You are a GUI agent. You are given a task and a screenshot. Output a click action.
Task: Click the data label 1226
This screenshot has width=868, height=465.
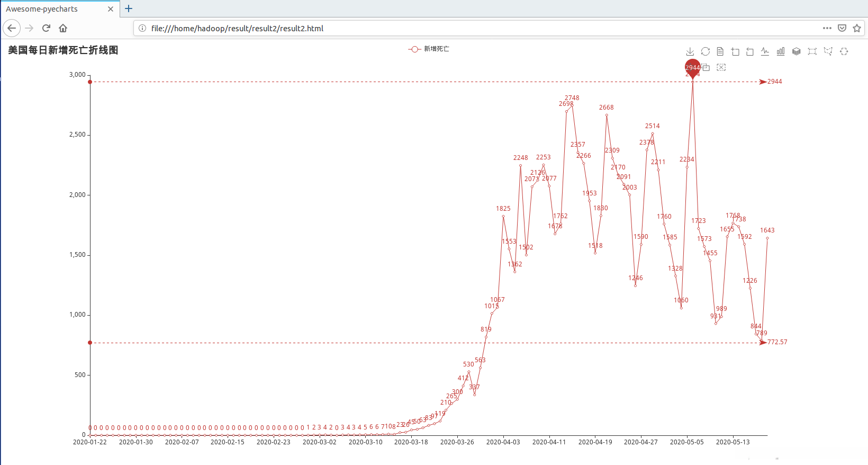click(x=750, y=281)
